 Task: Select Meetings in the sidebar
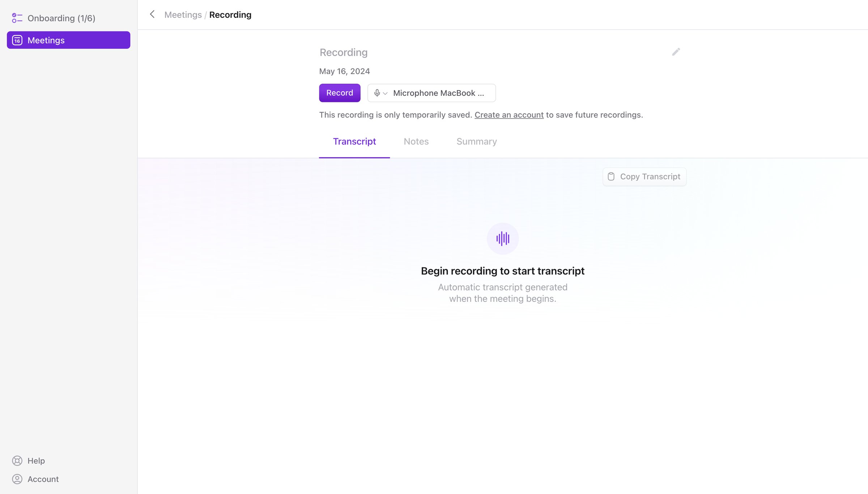pos(69,40)
